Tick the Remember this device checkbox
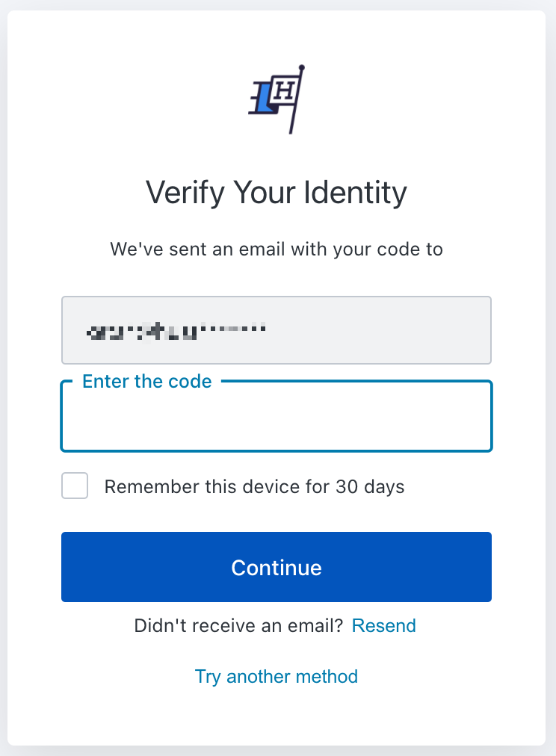The width and height of the screenshot is (556, 756). 75,486
